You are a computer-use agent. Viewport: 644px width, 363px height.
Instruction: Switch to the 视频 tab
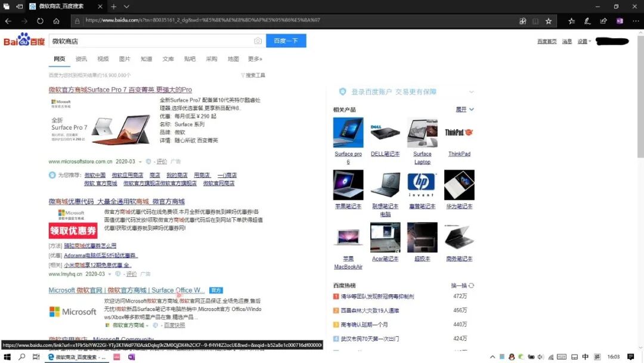[x=103, y=59]
